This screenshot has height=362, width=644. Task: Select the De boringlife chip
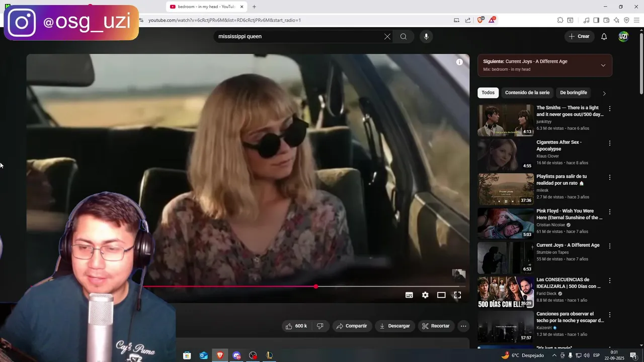coord(574,93)
